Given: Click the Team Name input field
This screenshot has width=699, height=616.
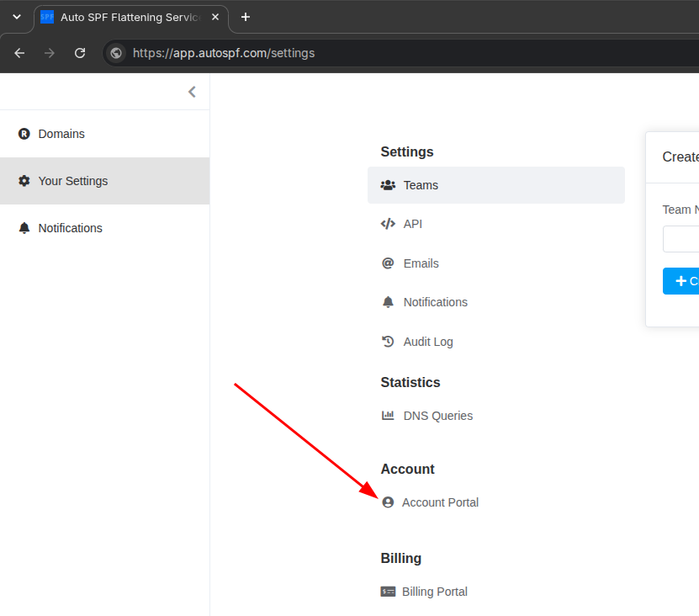Looking at the screenshot, I should pyautogui.click(x=680, y=239).
